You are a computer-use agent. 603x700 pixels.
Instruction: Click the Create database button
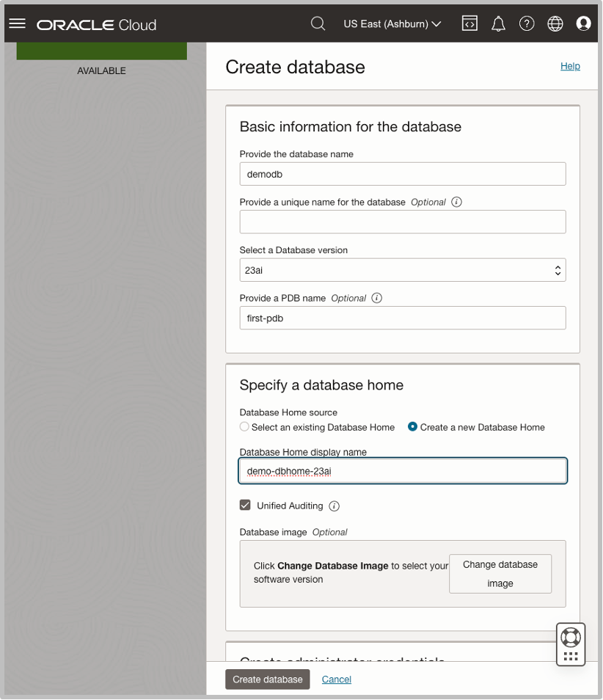point(267,679)
